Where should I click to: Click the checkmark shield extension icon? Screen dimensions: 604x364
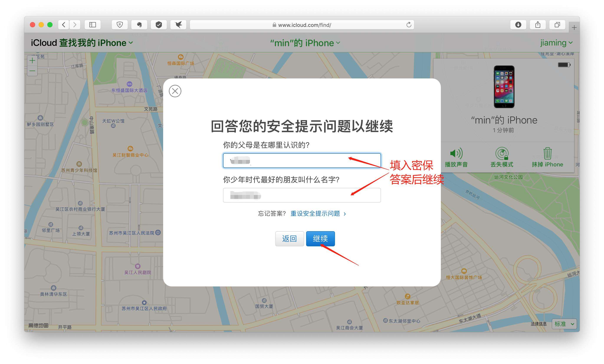[x=159, y=25]
